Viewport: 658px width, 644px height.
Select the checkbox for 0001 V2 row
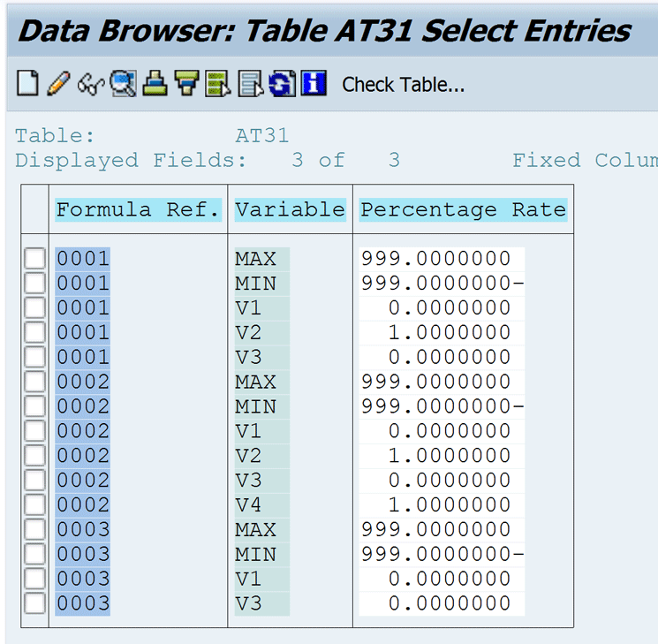tap(34, 332)
